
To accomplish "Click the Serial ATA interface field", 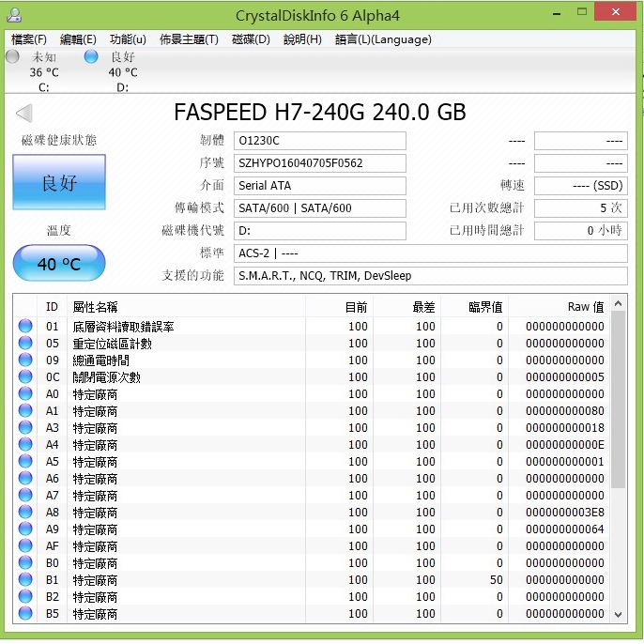I will [x=320, y=186].
